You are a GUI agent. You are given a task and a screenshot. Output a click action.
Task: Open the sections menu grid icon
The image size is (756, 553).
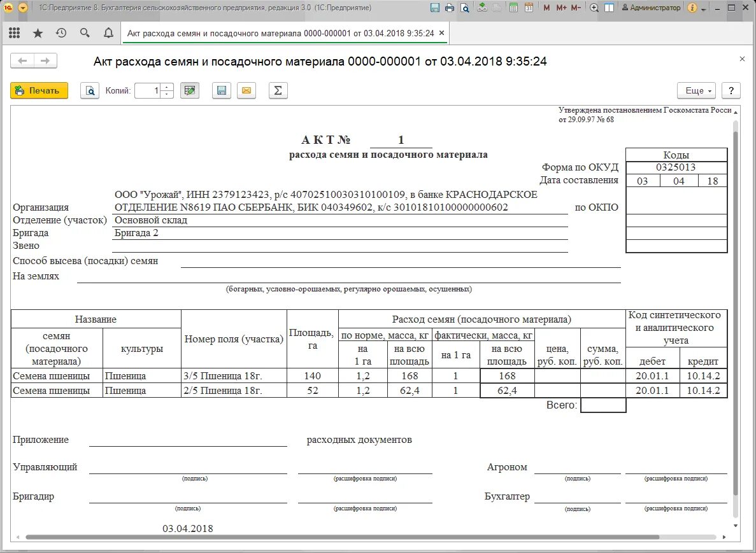click(15, 32)
